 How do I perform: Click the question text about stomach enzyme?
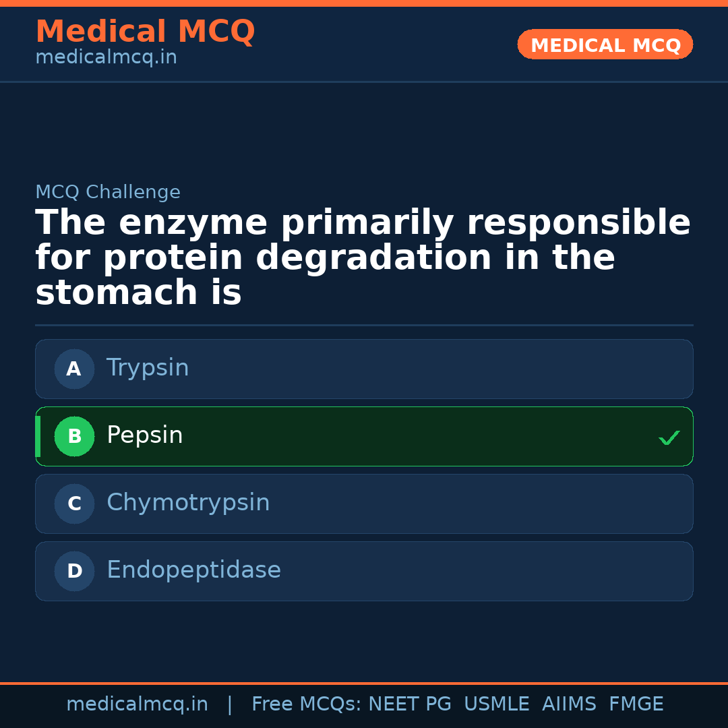tap(363, 258)
